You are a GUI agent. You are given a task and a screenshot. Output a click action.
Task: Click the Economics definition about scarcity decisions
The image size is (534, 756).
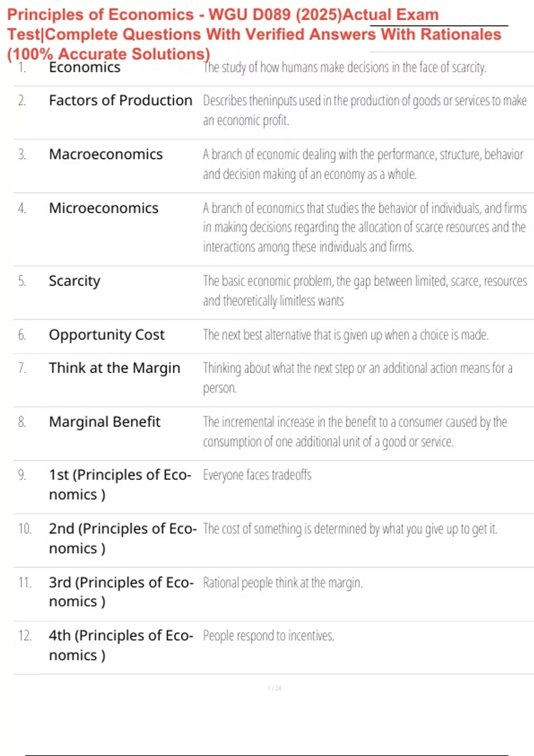(344, 68)
